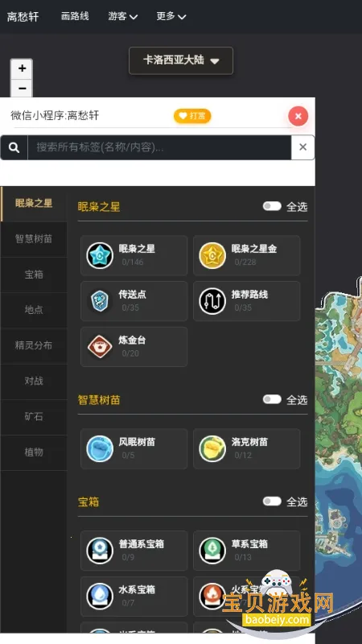Viewport: 362px width, 644px height.
Task: Click the 智慧树苗 section heading
Action: [99, 400]
